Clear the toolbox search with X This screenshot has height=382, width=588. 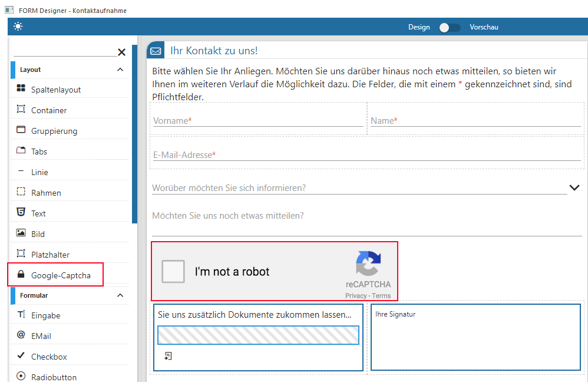click(x=121, y=52)
